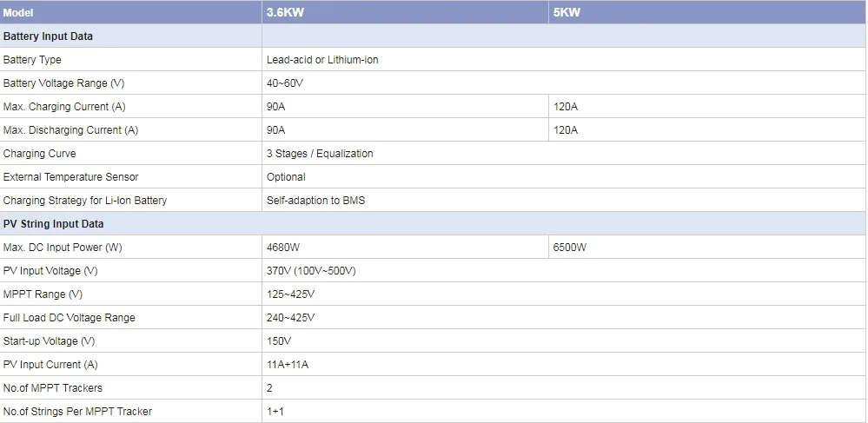Click the Model header cell
868x423 pixels.
(x=130, y=12)
